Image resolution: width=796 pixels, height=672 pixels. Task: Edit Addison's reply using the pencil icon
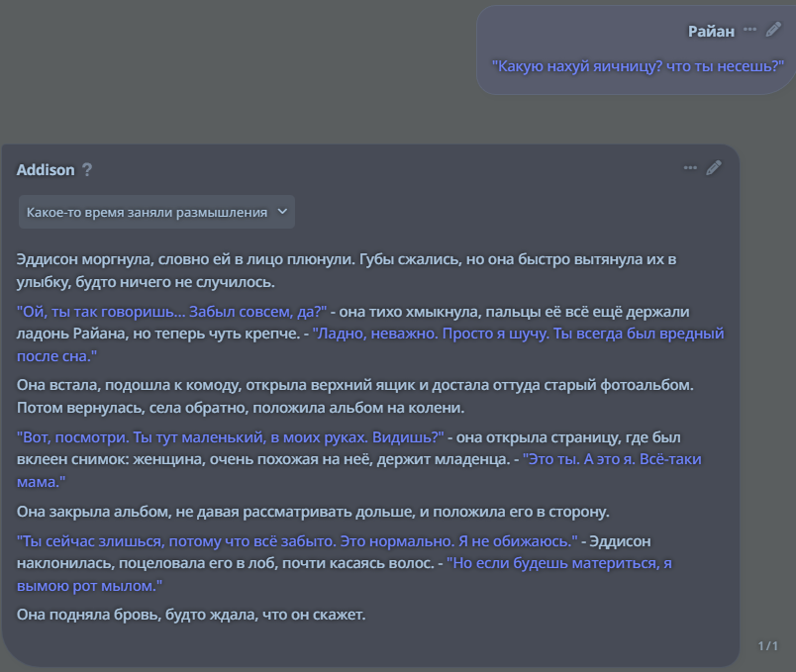coord(713,168)
